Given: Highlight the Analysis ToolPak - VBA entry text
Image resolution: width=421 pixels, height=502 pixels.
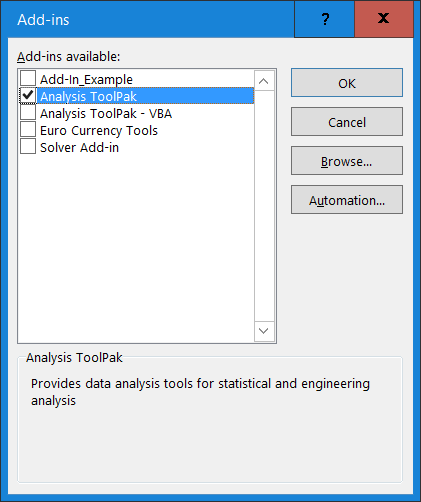Looking at the screenshot, I should tap(106, 114).
